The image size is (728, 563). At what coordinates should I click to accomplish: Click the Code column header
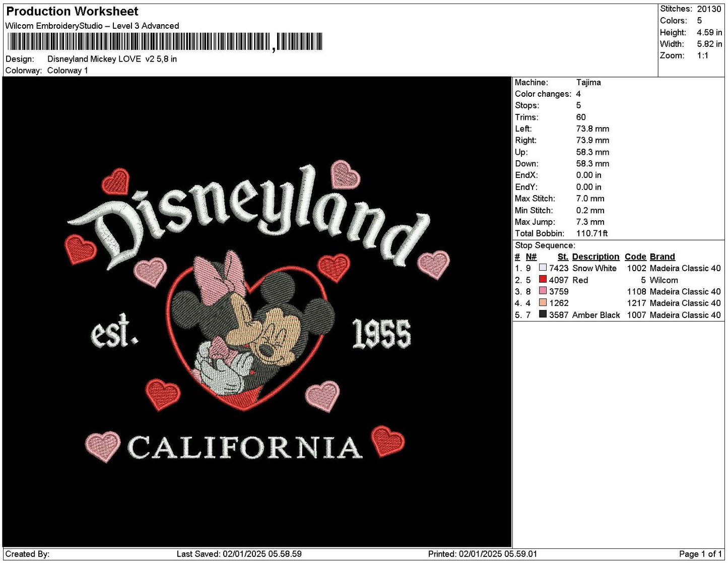point(635,257)
